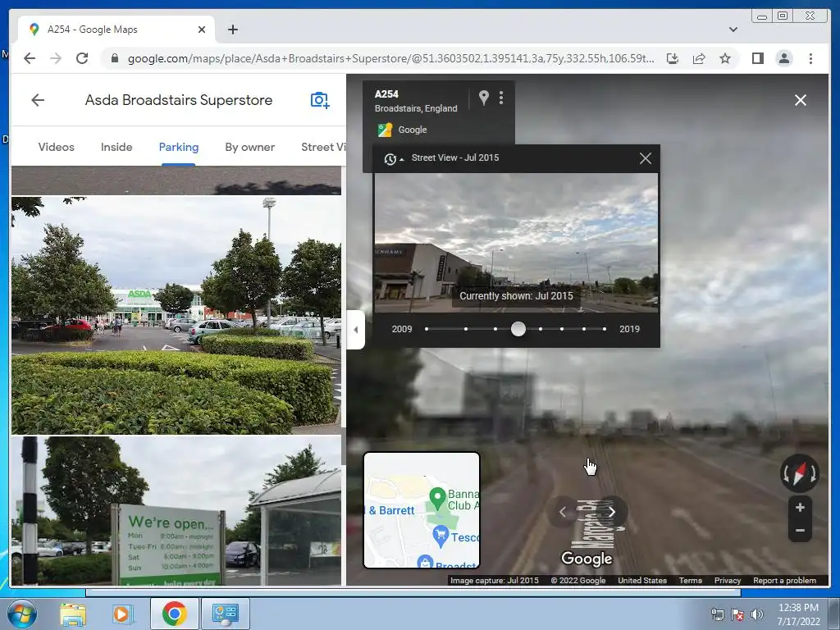Image resolution: width=840 pixels, height=630 pixels.
Task: Select the first timeline point near 2009
Action: (427, 329)
